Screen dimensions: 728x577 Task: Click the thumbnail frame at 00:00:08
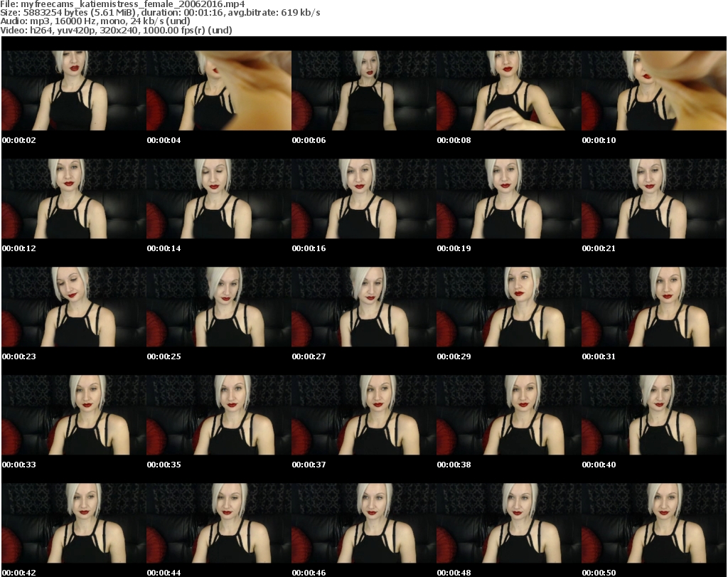click(509, 90)
